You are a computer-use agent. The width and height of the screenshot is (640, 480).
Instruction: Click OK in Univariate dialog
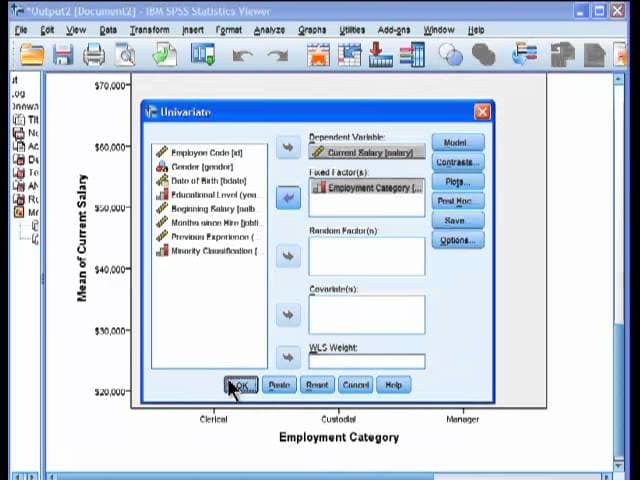click(x=241, y=385)
